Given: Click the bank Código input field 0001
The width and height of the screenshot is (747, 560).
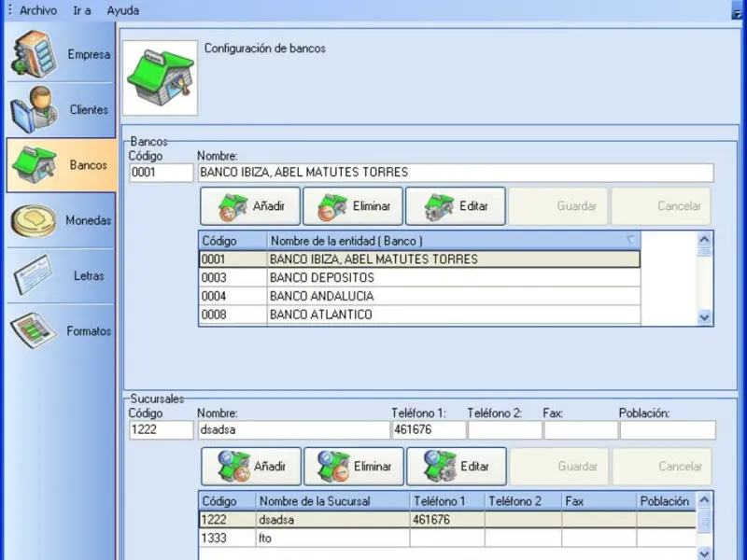Looking at the screenshot, I should click(x=161, y=173).
